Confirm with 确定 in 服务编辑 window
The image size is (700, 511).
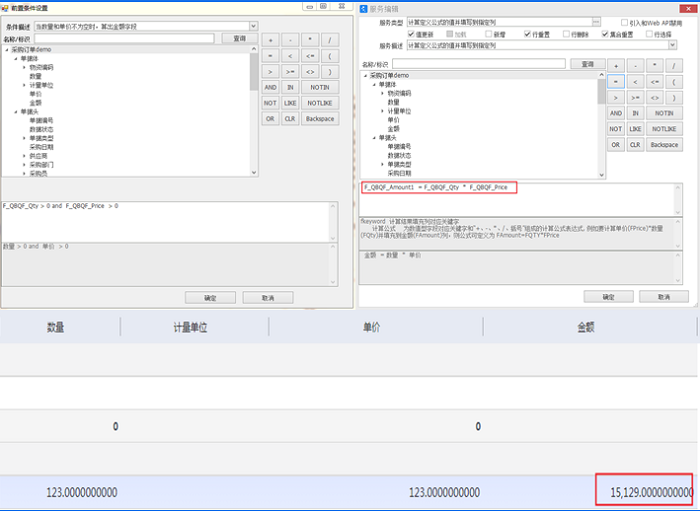coord(608,297)
